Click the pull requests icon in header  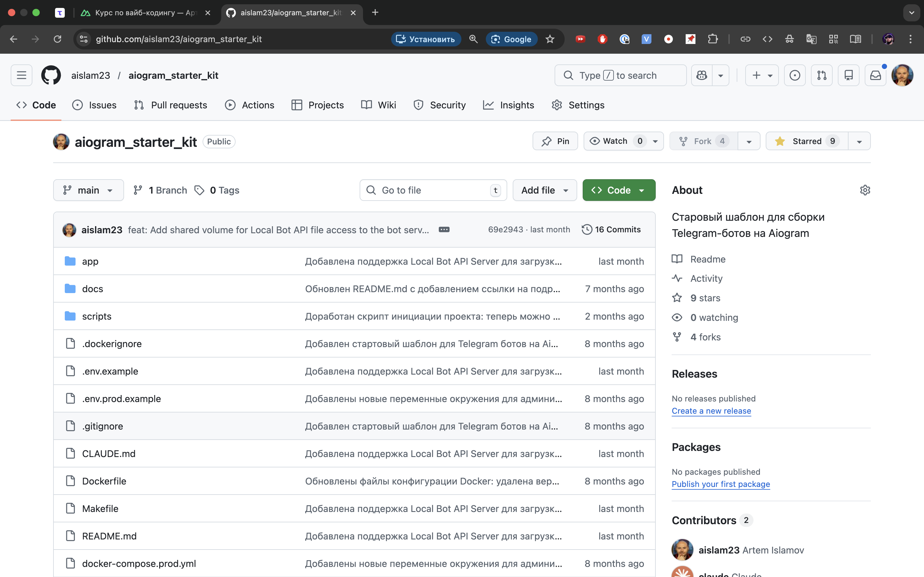(822, 75)
